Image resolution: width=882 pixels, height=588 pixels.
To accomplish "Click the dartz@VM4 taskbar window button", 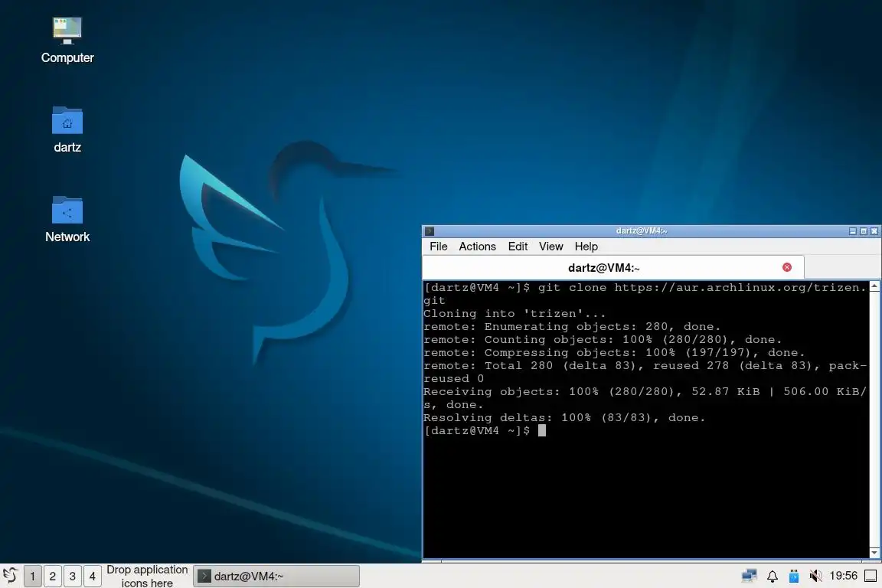I will (276, 577).
